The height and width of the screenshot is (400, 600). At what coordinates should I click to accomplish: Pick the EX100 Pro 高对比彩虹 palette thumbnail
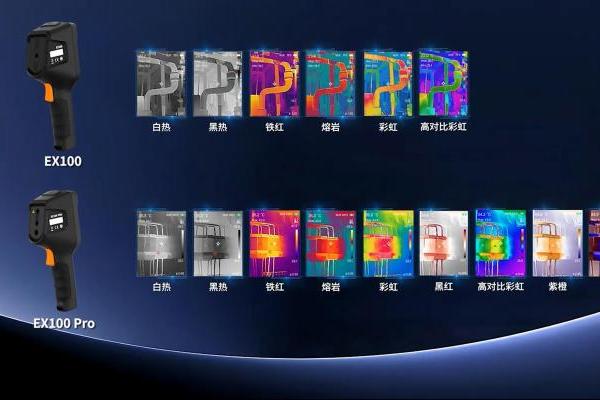[500, 243]
